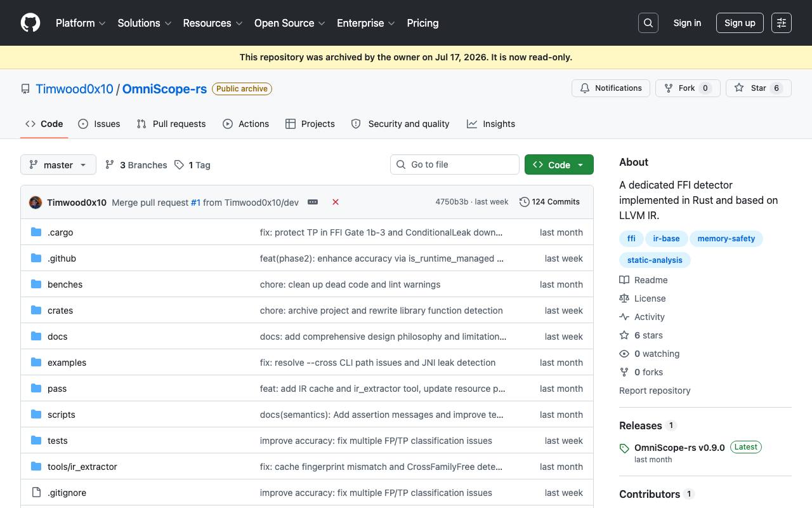
Task: Open License link with scale icon
Action: [643, 298]
